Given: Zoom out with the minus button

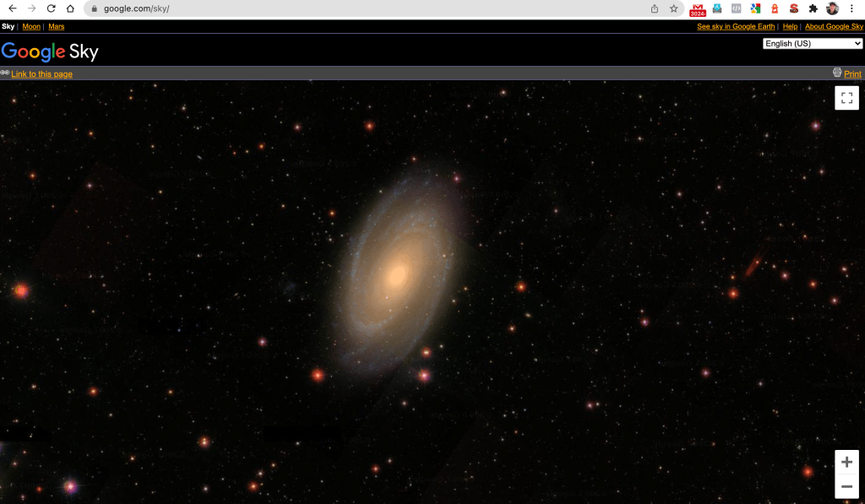Looking at the screenshot, I should click(x=846, y=486).
